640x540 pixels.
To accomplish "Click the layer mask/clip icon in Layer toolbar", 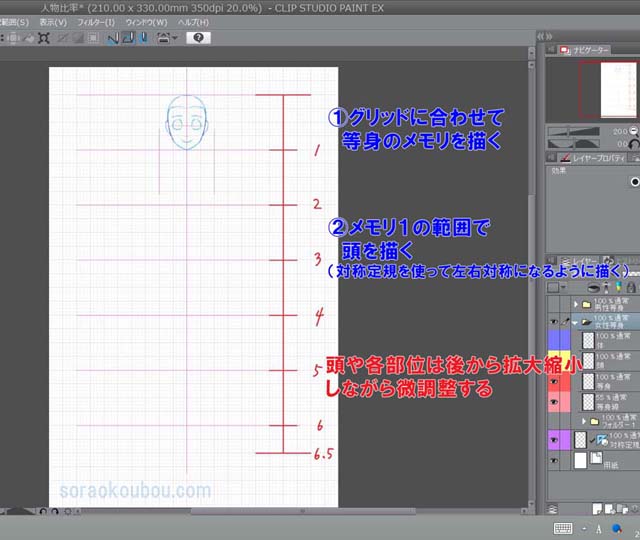I will pyautogui.click(x=594, y=288).
